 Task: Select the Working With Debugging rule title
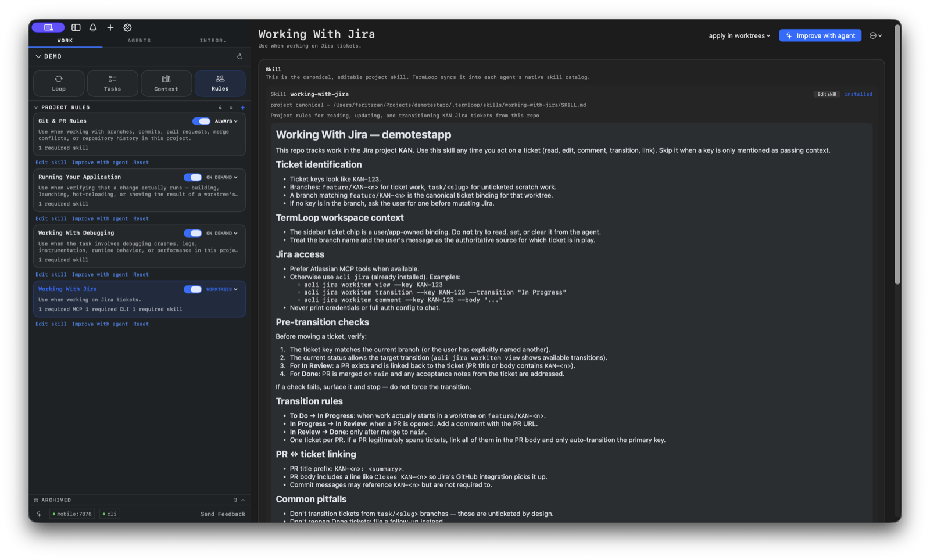76,233
